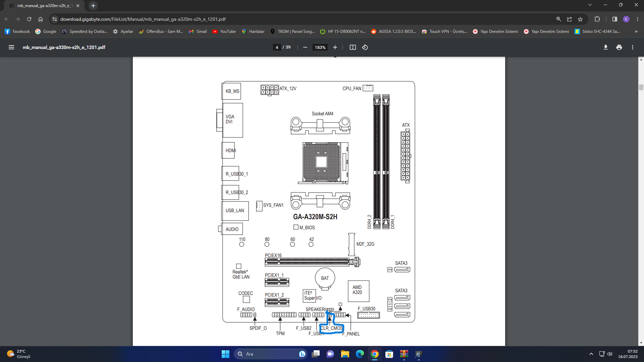Reload the page
The image size is (644, 362).
[29, 19]
